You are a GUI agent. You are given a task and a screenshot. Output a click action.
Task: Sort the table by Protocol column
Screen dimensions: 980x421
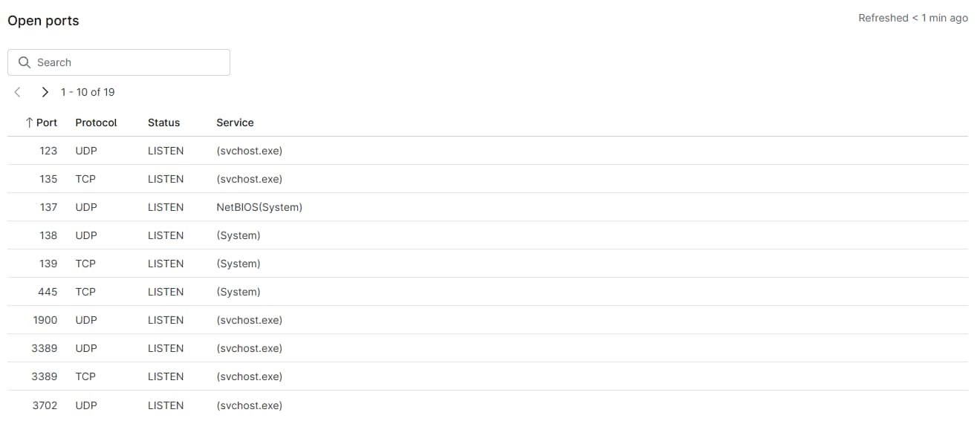tap(96, 123)
